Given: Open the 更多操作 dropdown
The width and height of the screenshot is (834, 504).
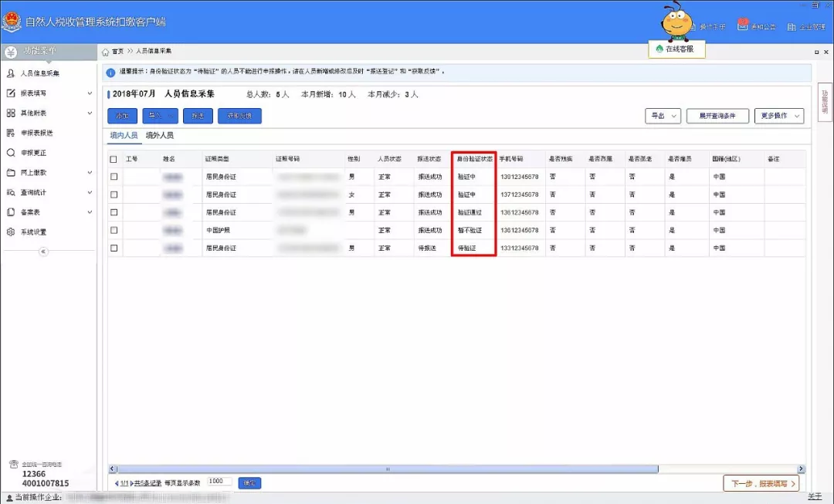Looking at the screenshot, I should [x=778, y=116].
